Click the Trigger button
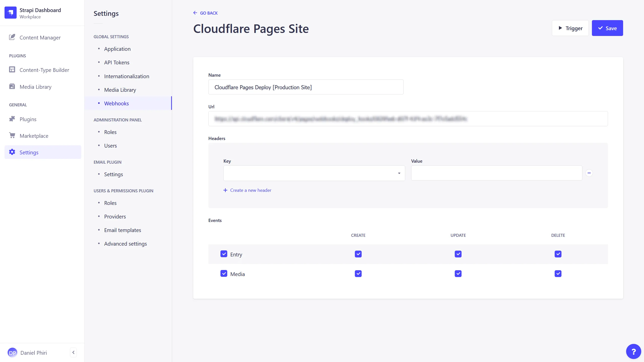Image resolution: width=644 pixels, height=362 pixels. pos(571,28)
